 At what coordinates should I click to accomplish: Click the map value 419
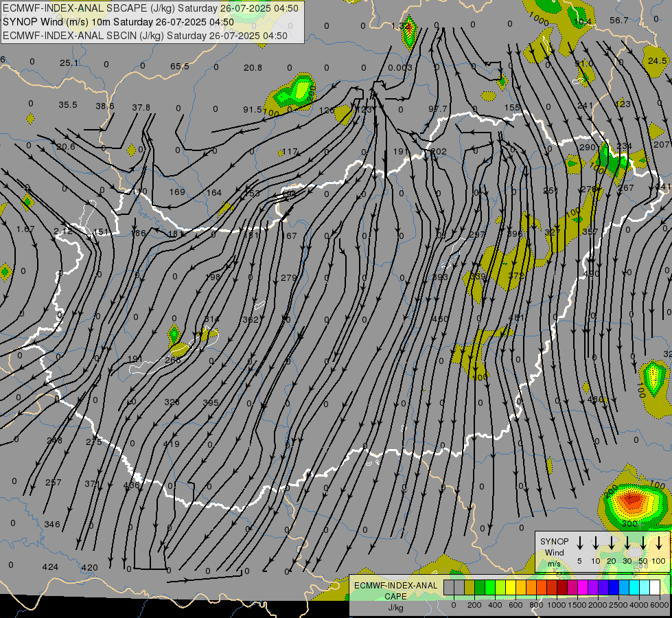click(172, 444)
